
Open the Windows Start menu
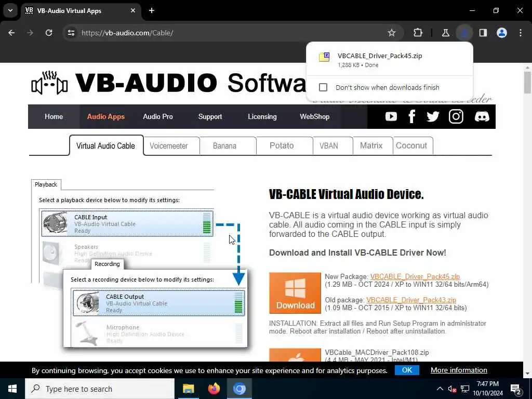click(x=12, y=389)
